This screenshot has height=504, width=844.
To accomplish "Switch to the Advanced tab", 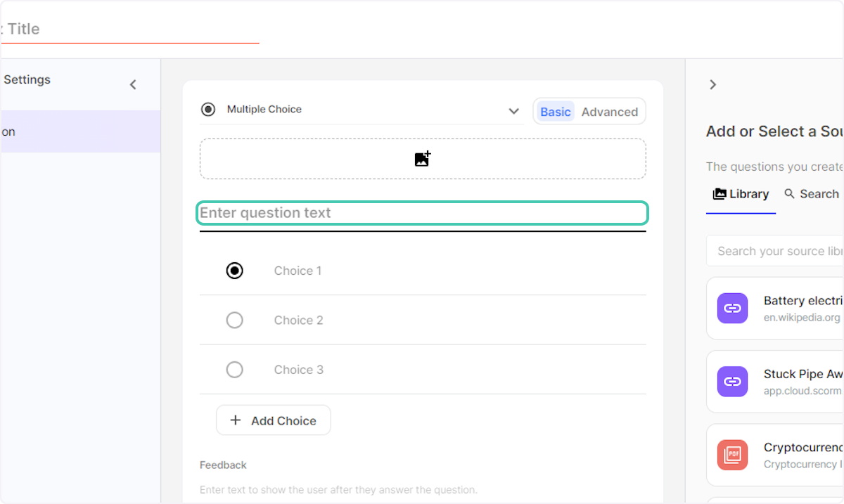I will click(609, 111).
